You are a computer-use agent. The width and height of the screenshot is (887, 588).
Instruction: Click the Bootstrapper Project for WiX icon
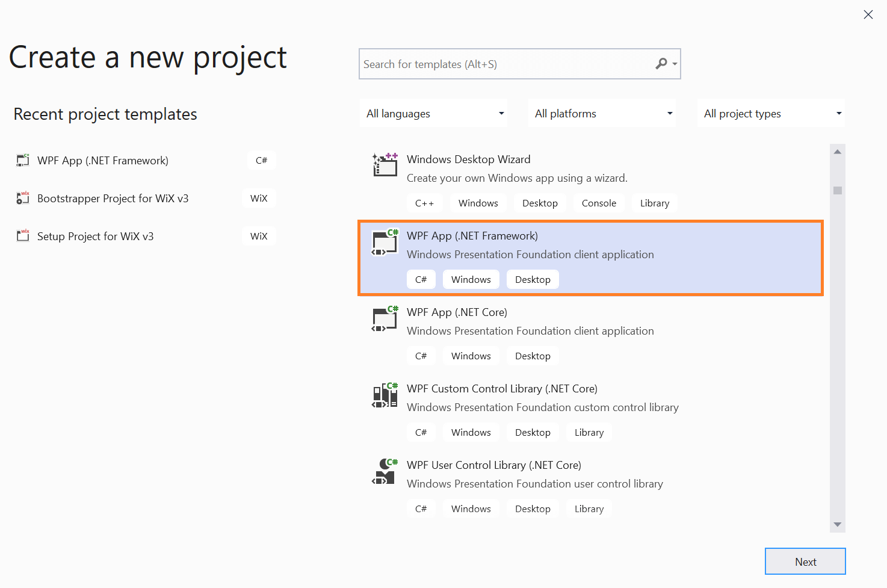coord(23,198)
